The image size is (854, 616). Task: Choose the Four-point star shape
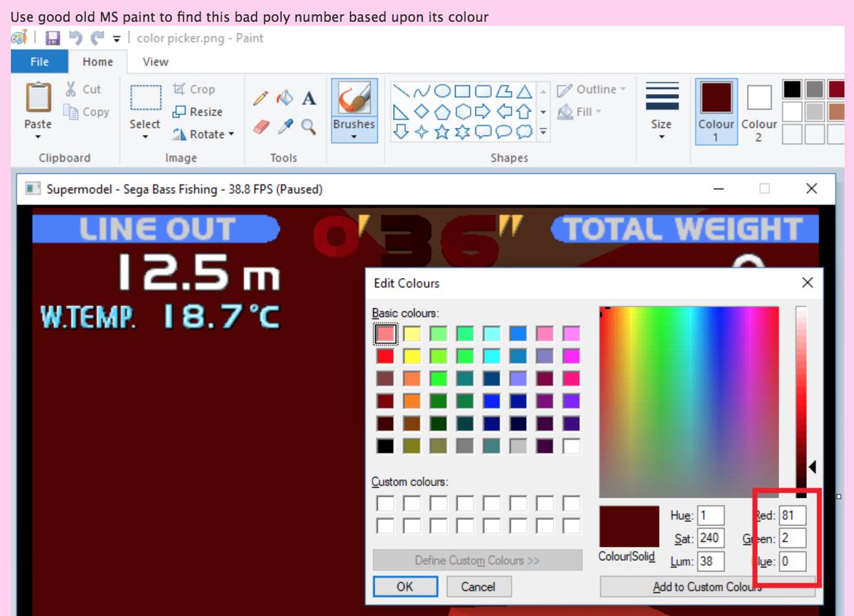422,132
